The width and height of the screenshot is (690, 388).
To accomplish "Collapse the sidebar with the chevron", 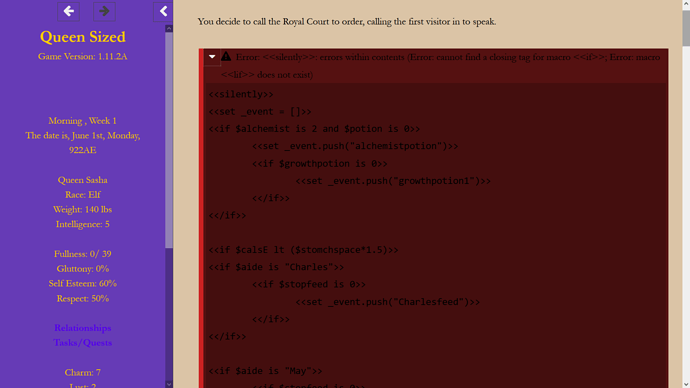I will point(163,11).
